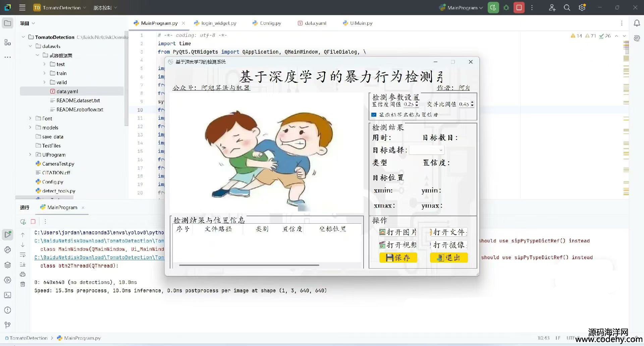
Task: Open the Python Console tool window icon
Action: click(x=7, y=250)
